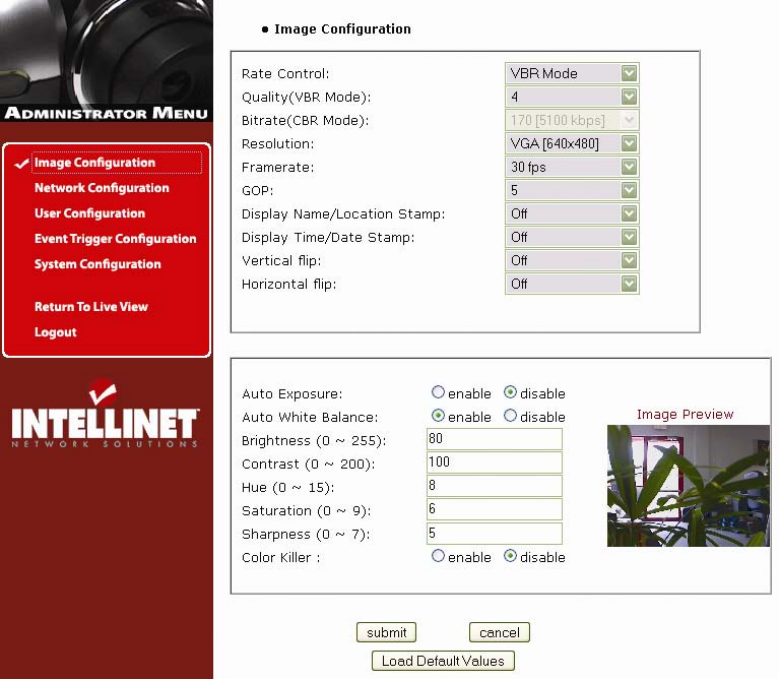The height and width of the screenshot is (679, 779).
Task: Click Return To Live View
Action: (91, 306)
